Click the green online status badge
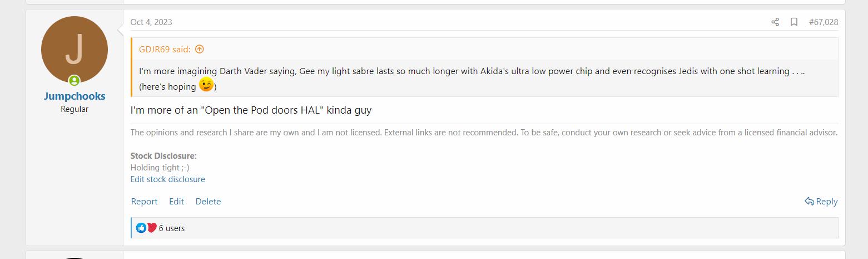Image resolution: width=868 pixels, height=259 pixels. coord(74,80)
